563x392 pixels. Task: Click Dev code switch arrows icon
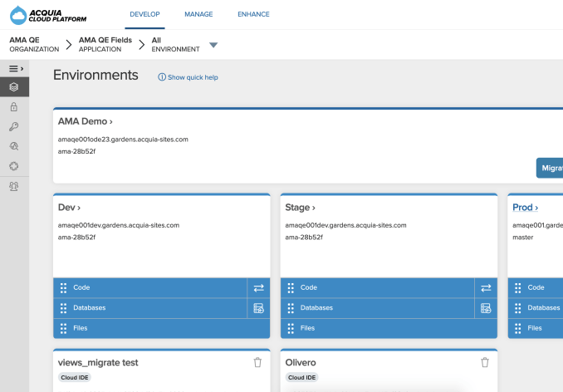[258, 287]
